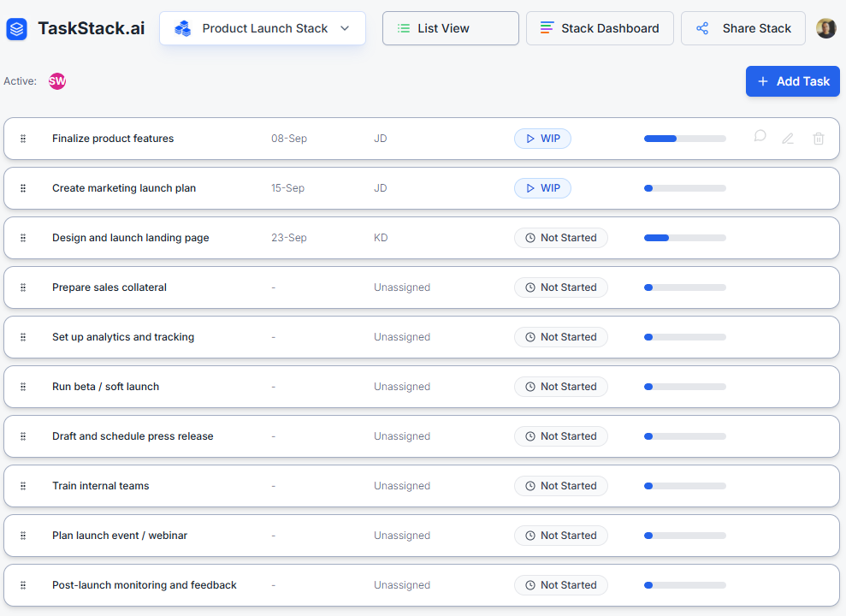
Task: Open the due date for Set up analytics task
Action: coord(274,337)
